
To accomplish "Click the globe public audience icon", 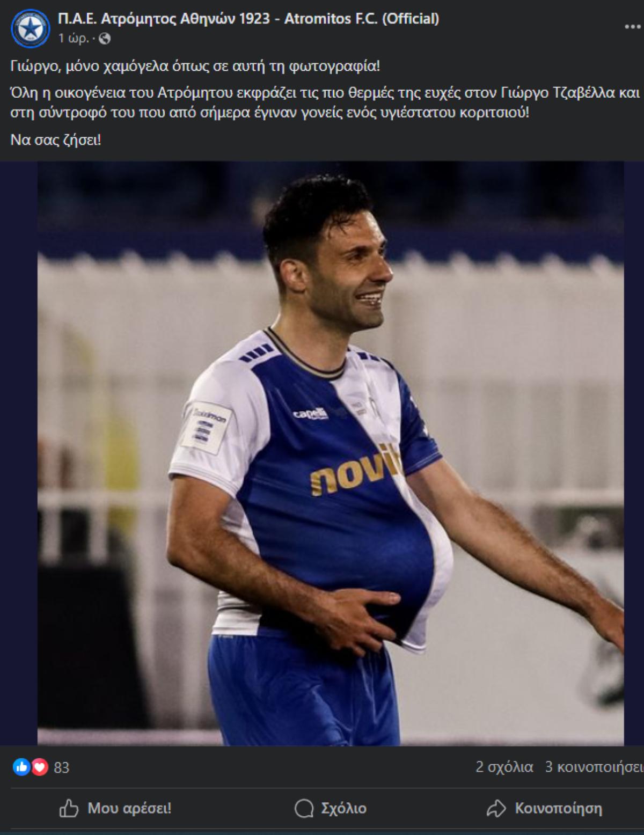I will 105,38.
